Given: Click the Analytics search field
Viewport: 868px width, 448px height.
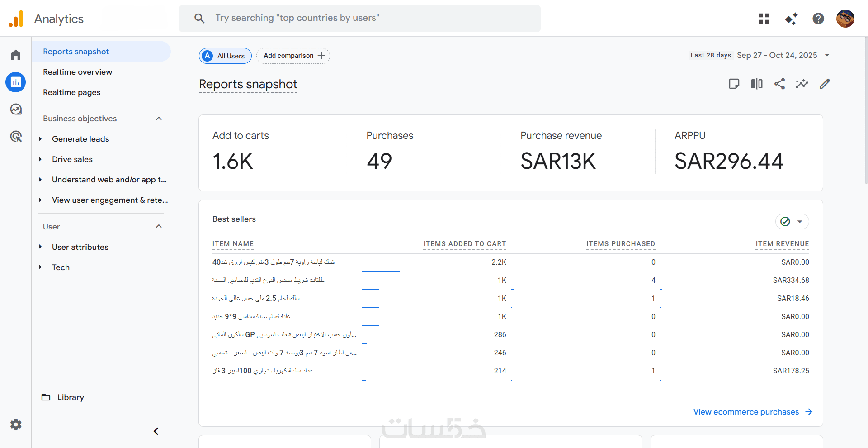Looking at the screenshot, I should (360, 18).
